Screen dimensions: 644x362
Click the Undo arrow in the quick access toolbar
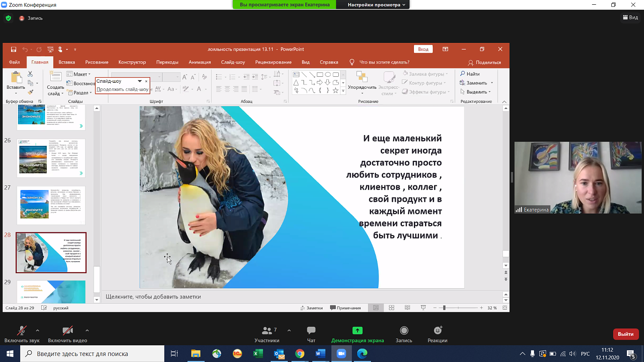point(25,49)
